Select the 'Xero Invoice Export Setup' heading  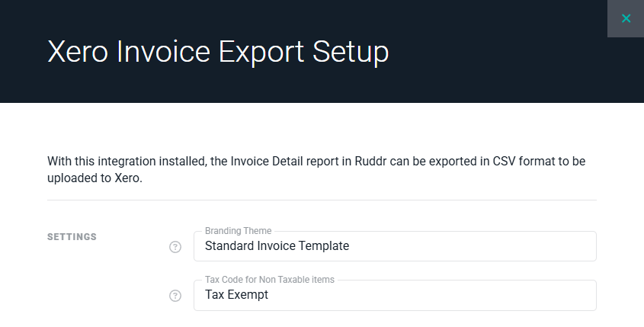218,52
